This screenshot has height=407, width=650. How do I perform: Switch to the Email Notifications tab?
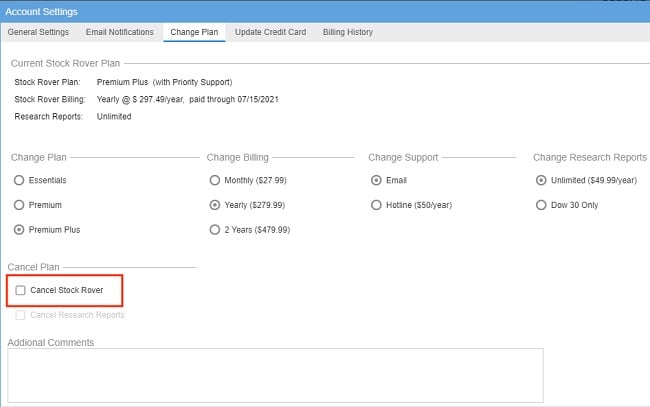tap(119, 32)
